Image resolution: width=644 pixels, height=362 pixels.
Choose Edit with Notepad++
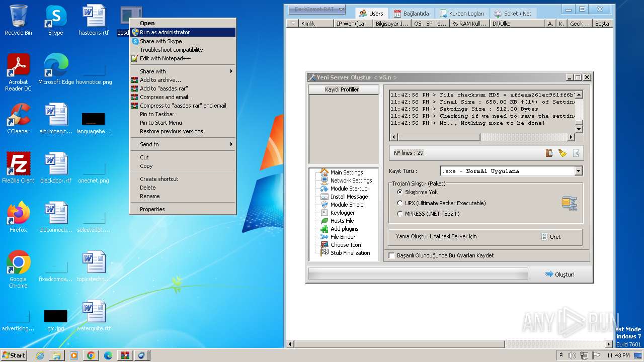pos(183,58)
